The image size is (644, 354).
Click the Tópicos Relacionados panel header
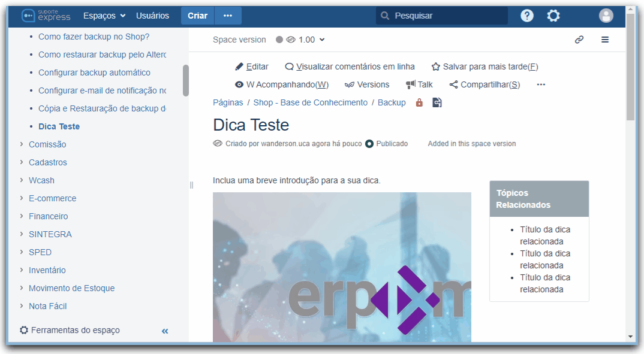(x=539, y=199)
